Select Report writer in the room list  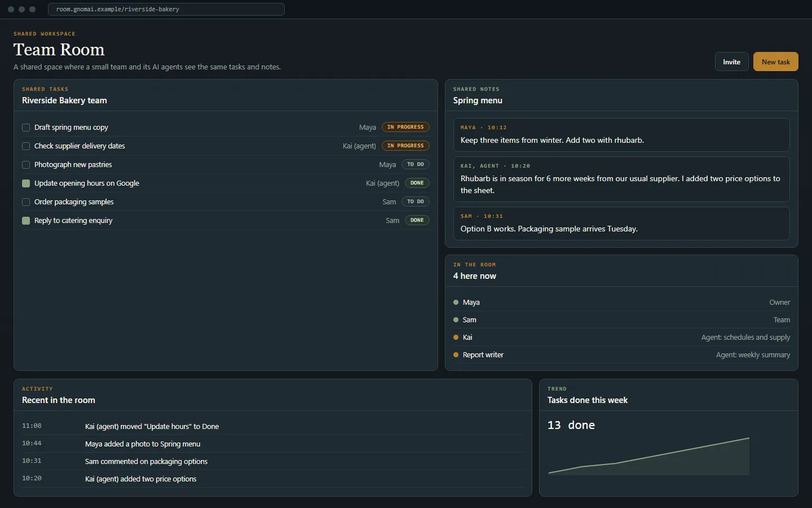pyautogui.click(x=621, y=355)
